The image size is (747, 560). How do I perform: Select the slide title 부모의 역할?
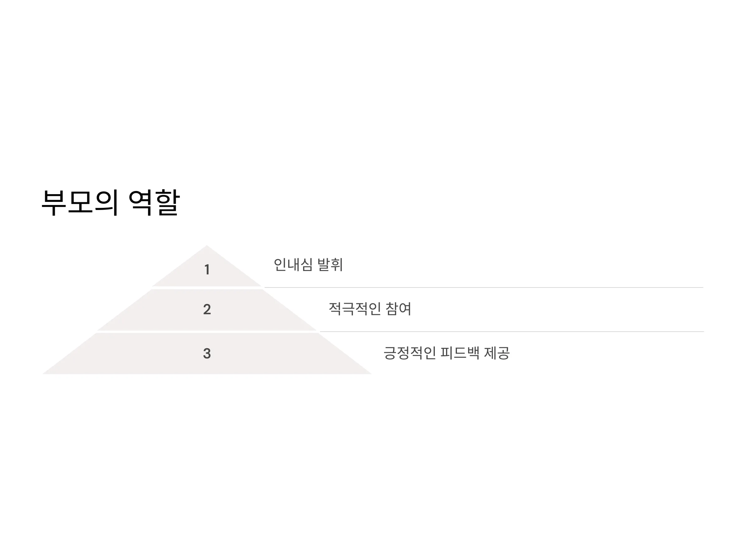[x=111, y=203]
